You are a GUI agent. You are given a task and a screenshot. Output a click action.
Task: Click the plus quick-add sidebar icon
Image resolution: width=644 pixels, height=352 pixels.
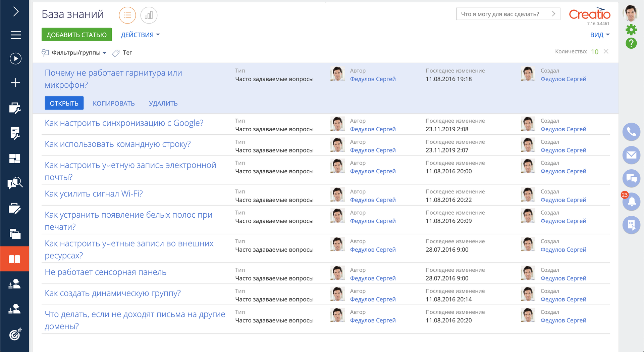(15, 82)
